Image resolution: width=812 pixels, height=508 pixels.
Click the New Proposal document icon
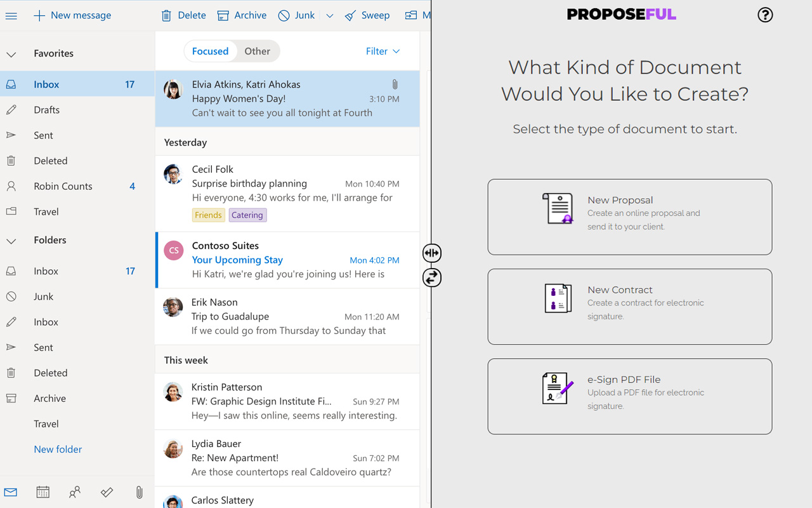[558, 208]
